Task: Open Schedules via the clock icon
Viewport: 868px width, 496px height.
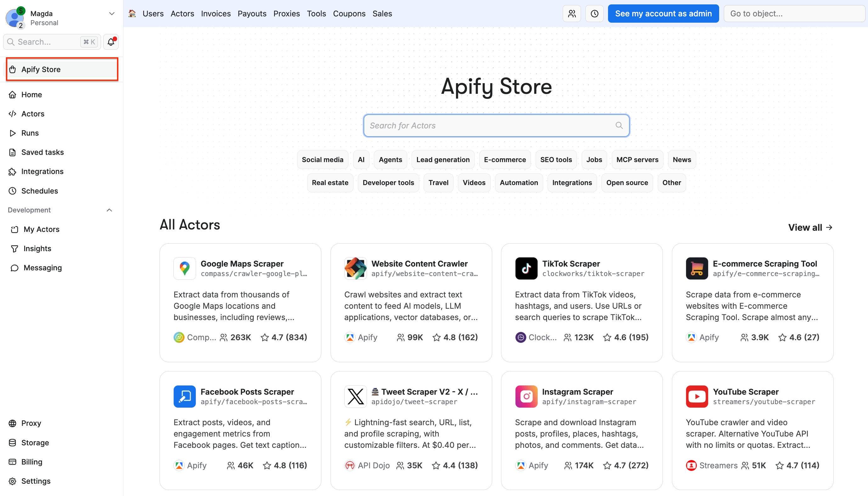Action: point(13,191)
